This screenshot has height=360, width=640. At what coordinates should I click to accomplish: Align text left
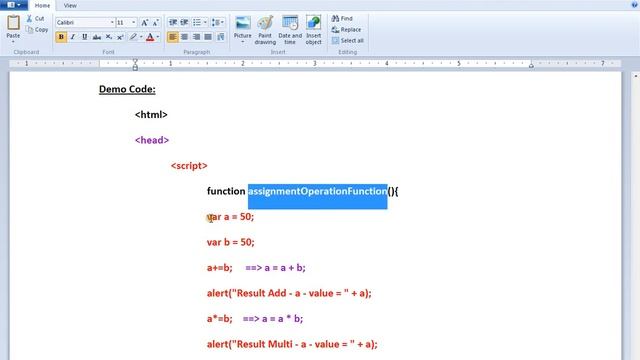[173, 37]
